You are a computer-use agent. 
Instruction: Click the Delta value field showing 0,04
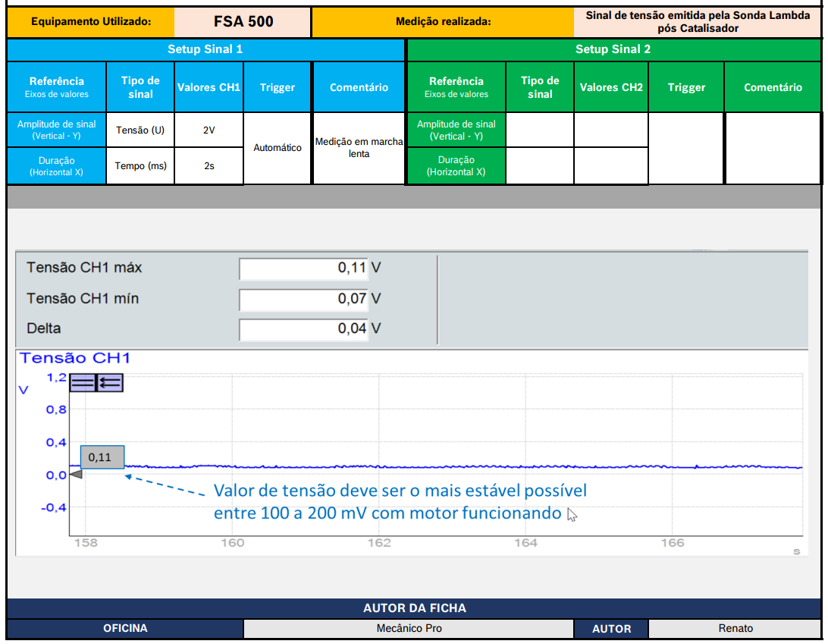click(303, 329)
